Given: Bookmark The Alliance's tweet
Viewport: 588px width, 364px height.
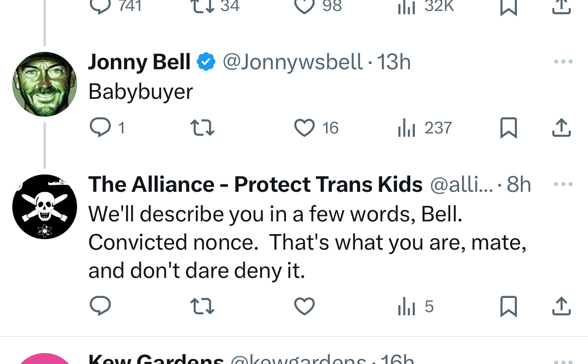Looking at the screenshot, I should (x=508, y=307).
